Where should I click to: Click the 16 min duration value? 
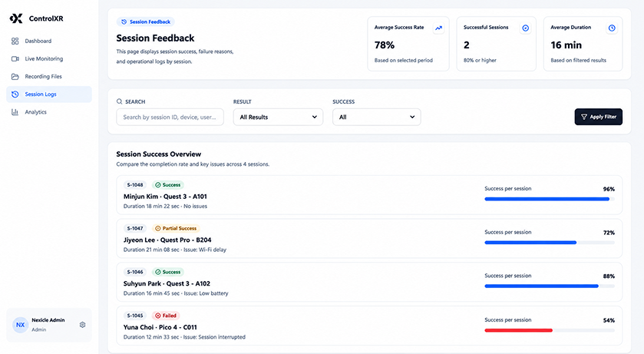click(x=566, y=45)
